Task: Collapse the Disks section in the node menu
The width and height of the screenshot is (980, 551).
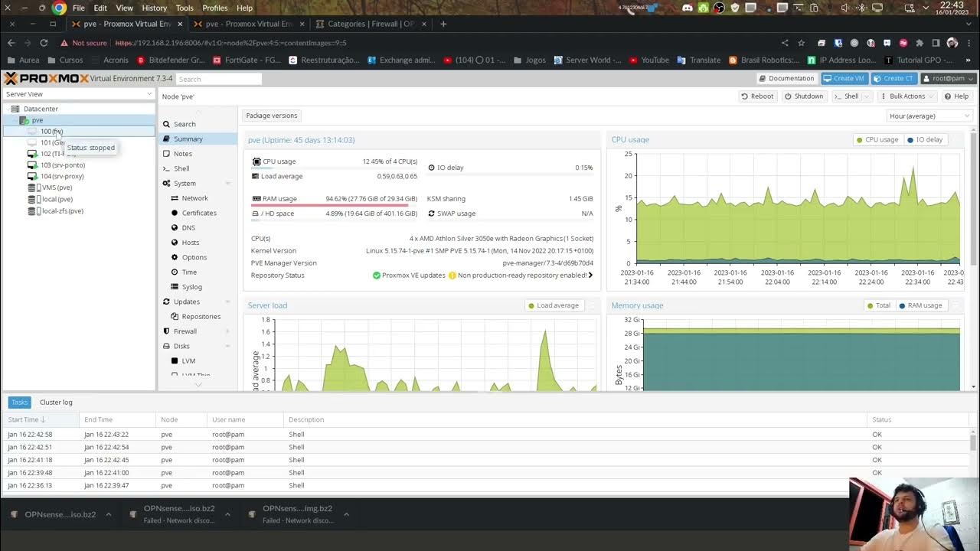Action: point(227,346)
